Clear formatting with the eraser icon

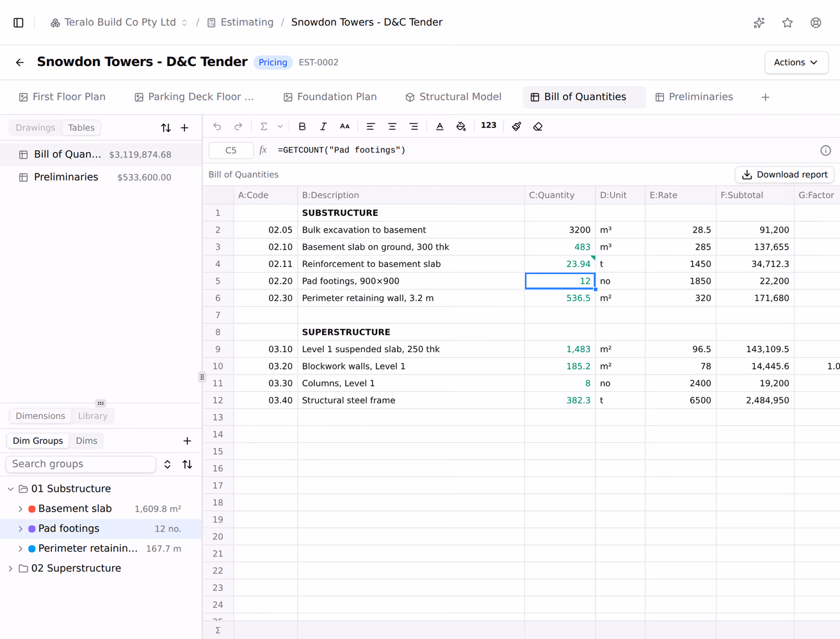point(538,126)
